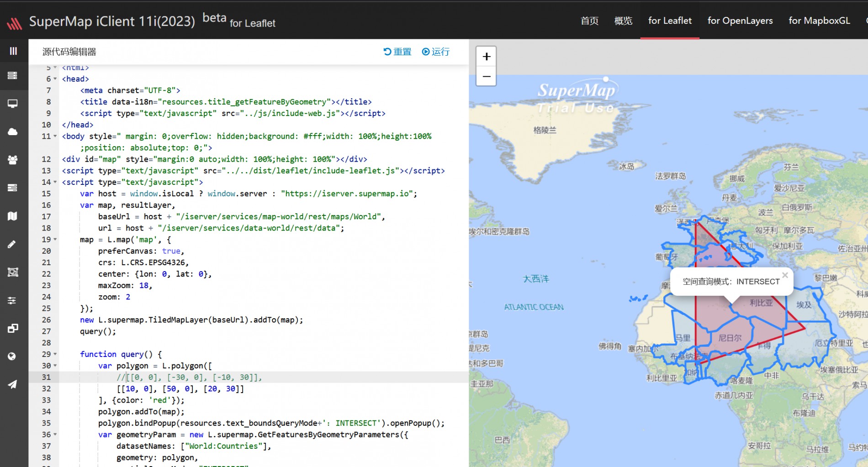Open the server category icon in sidebar
This screenshot has height=467, width=868.
pos(13,75)
